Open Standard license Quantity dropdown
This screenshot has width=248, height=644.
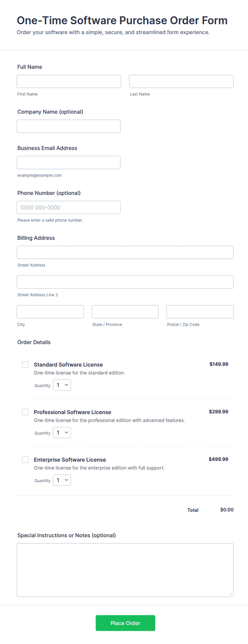click(62, 385)
